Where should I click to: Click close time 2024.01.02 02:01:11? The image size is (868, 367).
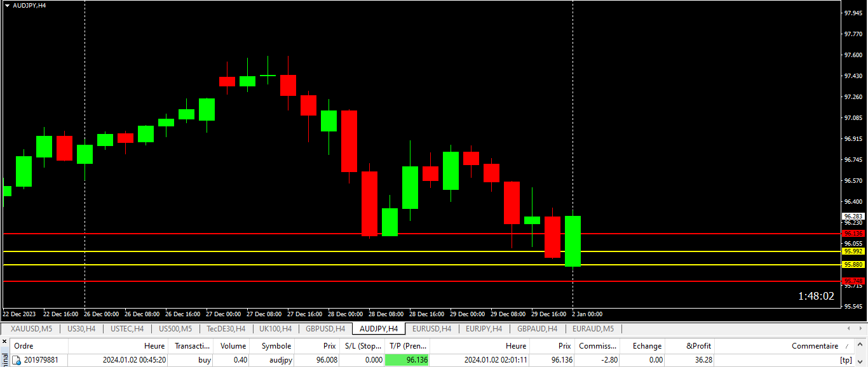(x=496, y=360)
